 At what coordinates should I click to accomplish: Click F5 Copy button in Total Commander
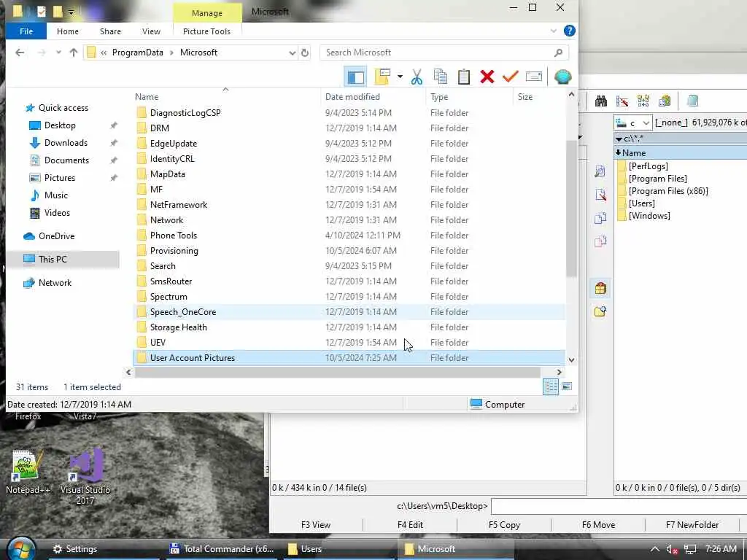click(504, 525)
